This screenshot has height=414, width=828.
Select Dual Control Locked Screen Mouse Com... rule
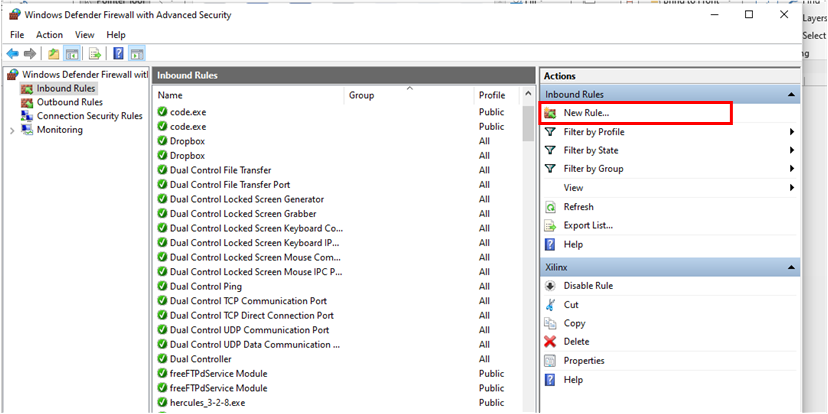click(255, 257)
